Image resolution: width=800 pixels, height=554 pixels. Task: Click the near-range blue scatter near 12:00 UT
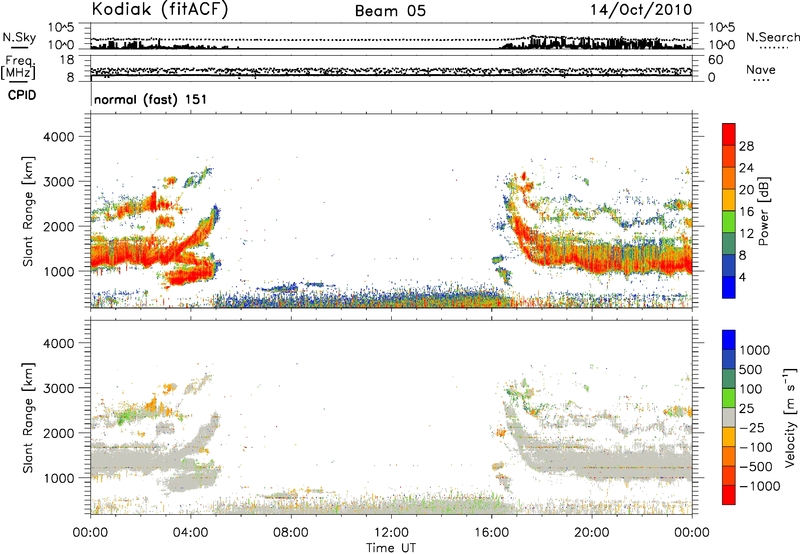(x=391, y=298)
